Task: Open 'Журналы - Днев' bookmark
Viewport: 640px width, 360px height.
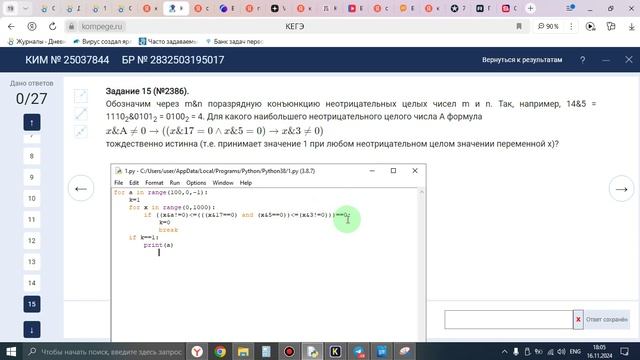Action: [37, 42]
